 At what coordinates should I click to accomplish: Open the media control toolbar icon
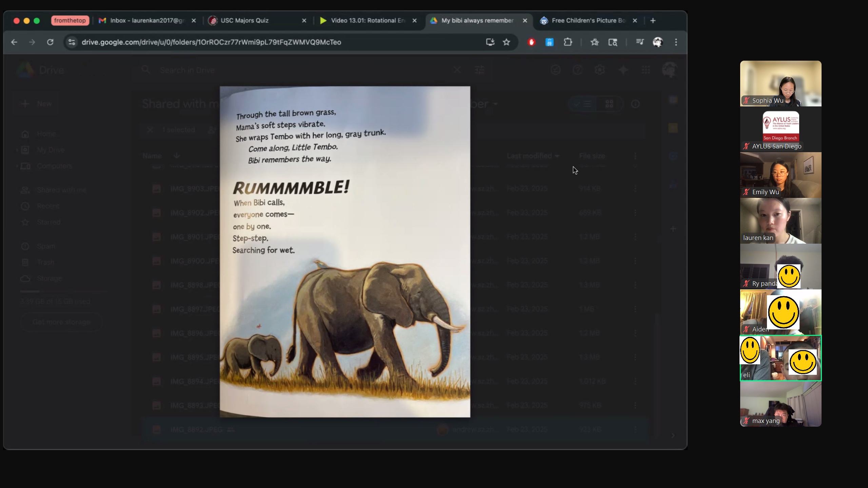point(639,42)
